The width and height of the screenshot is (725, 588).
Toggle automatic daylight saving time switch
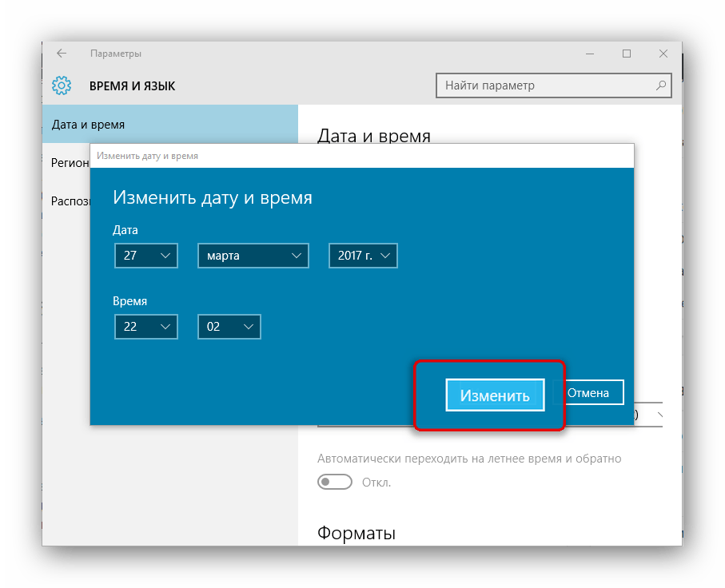[x=335, y=482]
